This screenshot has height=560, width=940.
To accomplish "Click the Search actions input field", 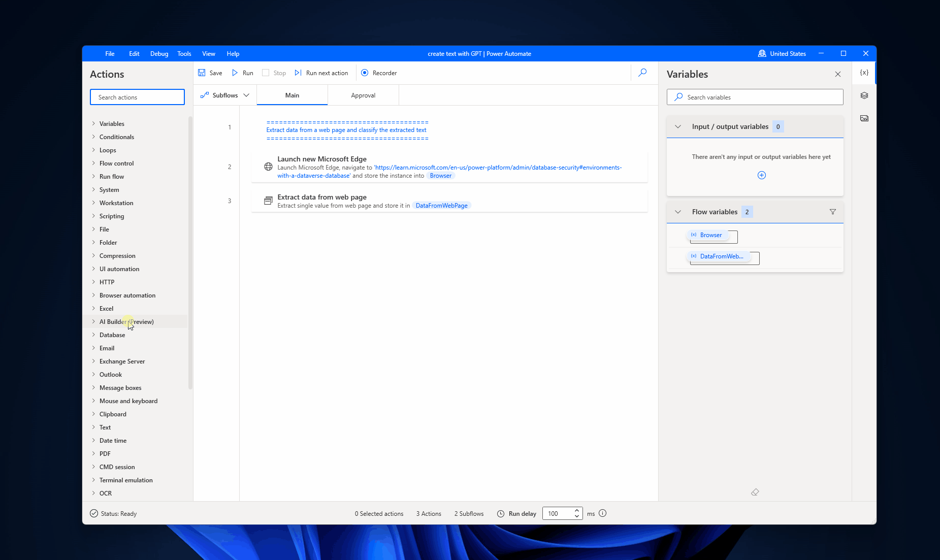I will tap(137, 97).
